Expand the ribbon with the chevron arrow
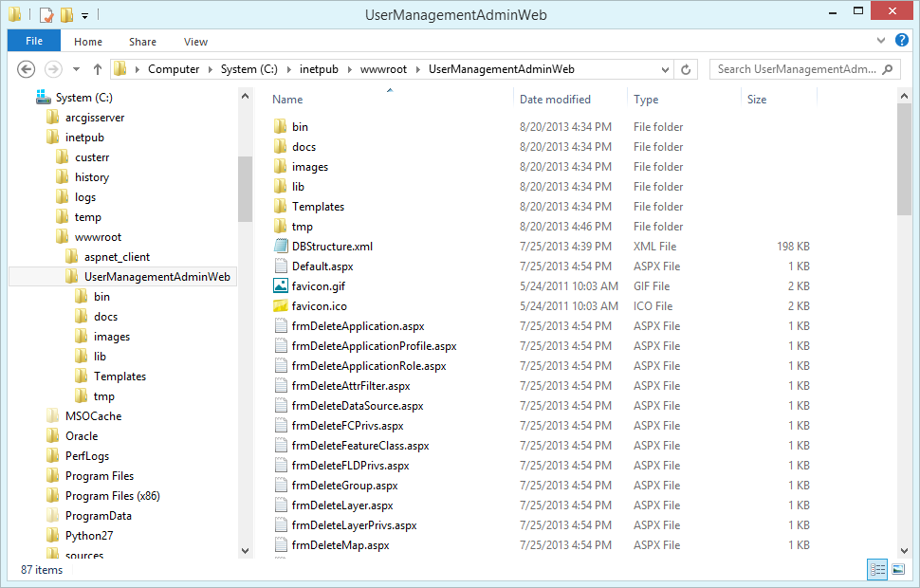This screenshot has width=920, height=588. (882, 41)
